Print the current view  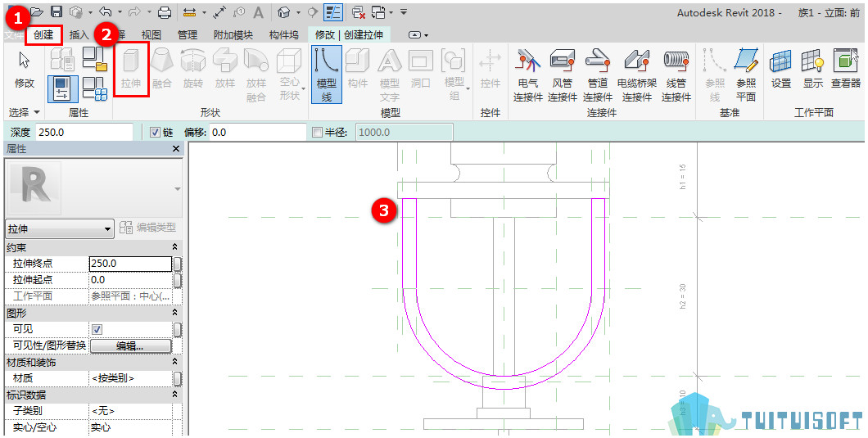tap(165, 11)
